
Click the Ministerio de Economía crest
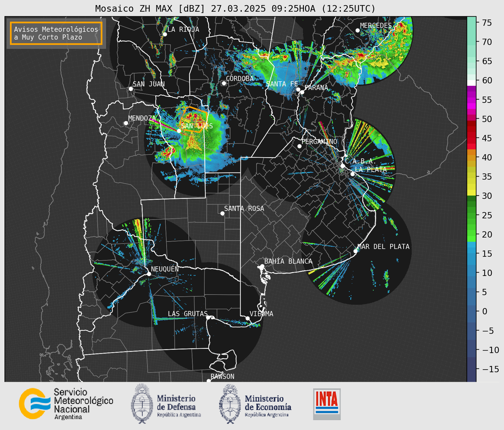[230, 404]
